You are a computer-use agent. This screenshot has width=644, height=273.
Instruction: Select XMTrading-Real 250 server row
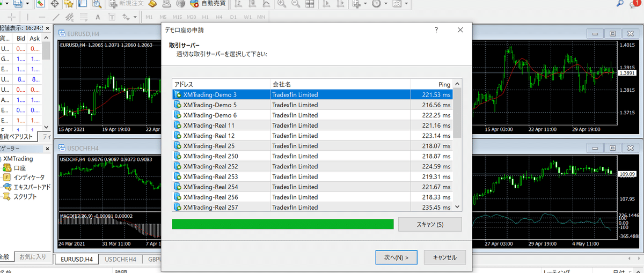tap(313, 156)
